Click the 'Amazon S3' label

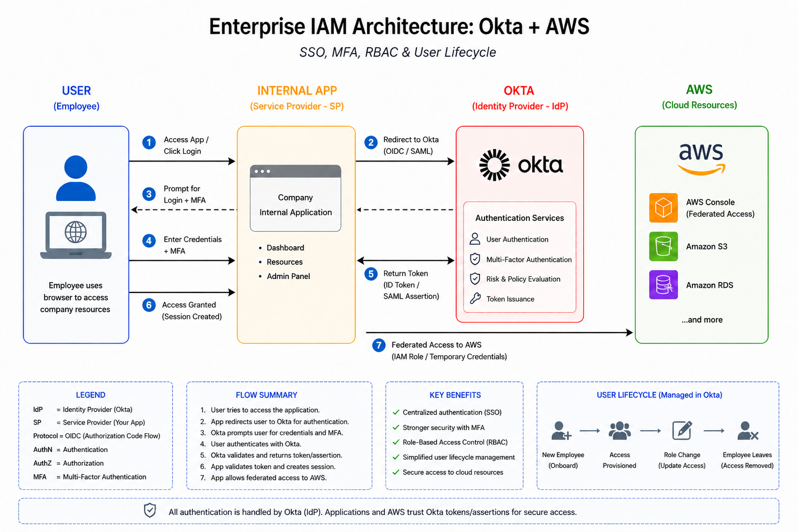point(707,247)
